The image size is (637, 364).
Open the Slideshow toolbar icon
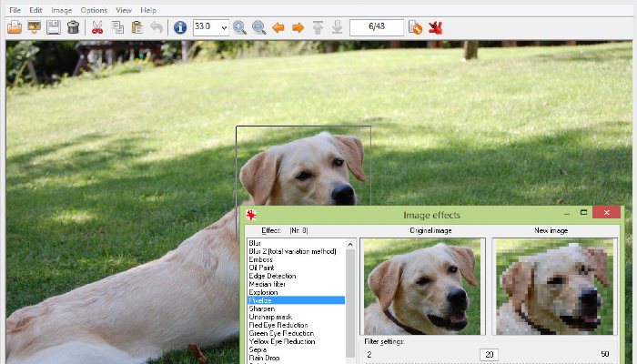click(35, 27)
